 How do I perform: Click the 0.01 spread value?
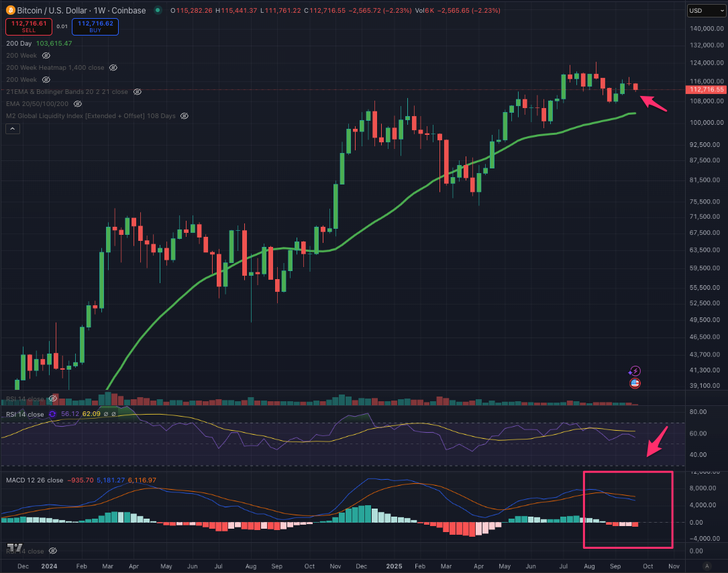pyautogui.click(x=62, y=26)
